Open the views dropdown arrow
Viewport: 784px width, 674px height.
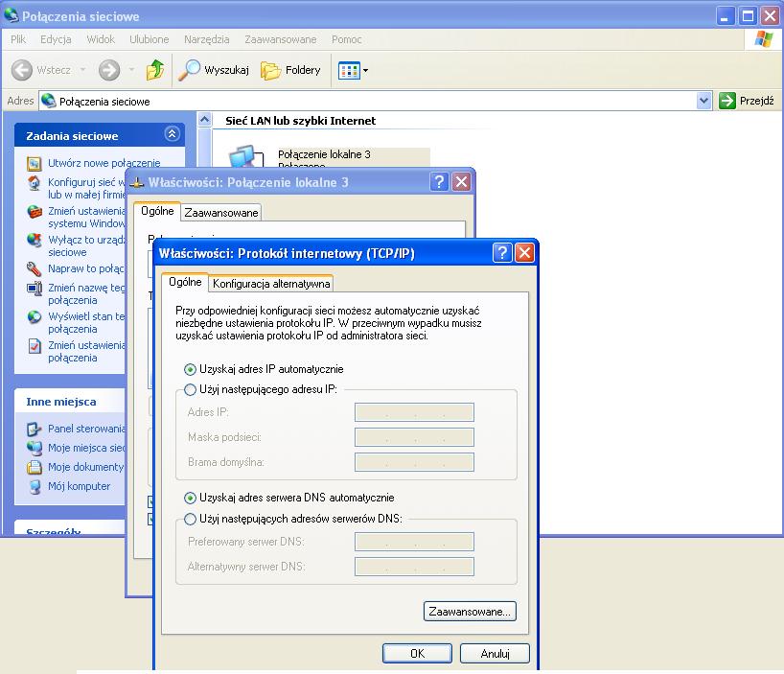pyautogui.click(x=365, y=71)
